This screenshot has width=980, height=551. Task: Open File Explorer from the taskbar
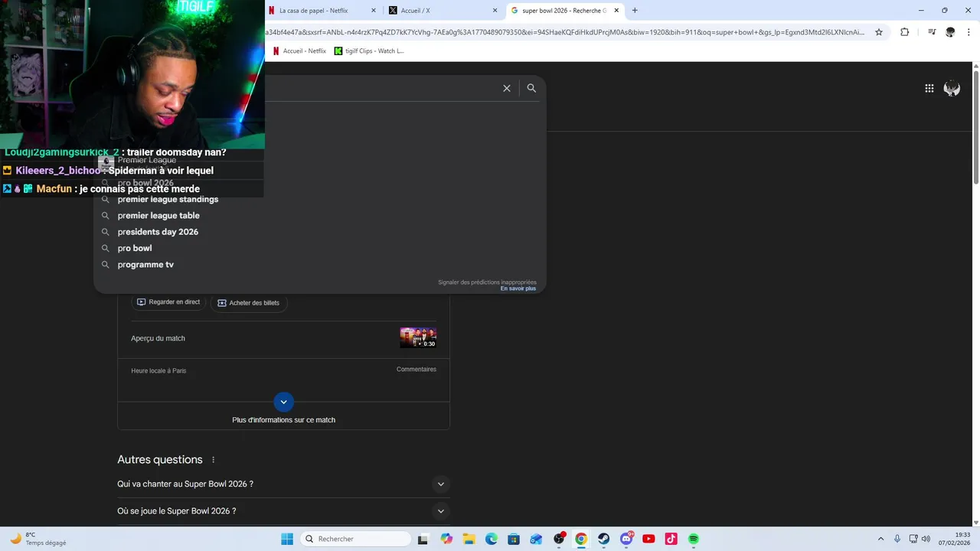point(469,539)
